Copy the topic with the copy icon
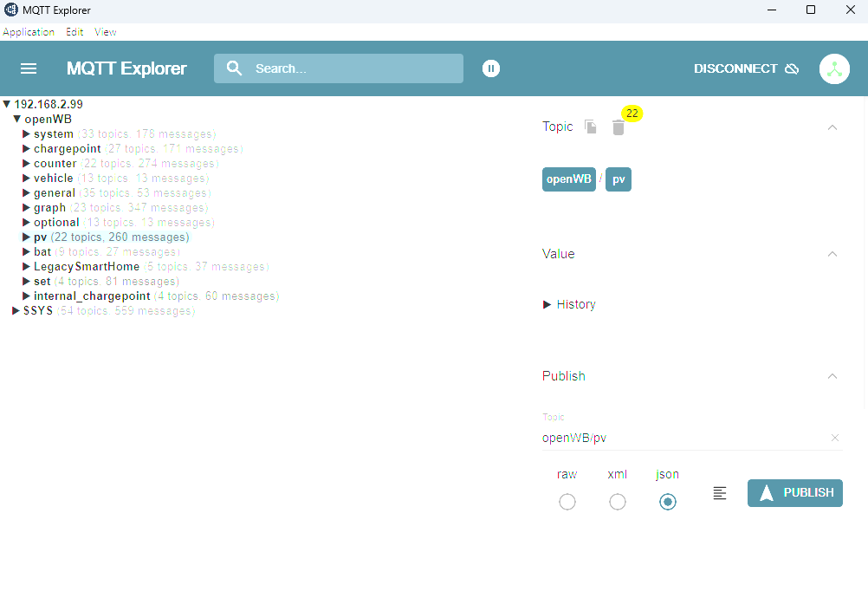 (591, 127)
